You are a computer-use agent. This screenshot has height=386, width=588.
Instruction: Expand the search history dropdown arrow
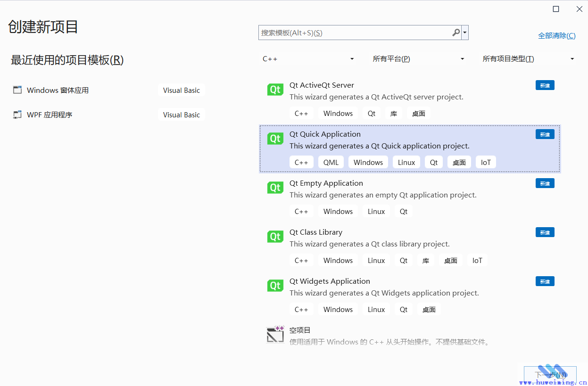pyautogui.click(x=465, y=33)
